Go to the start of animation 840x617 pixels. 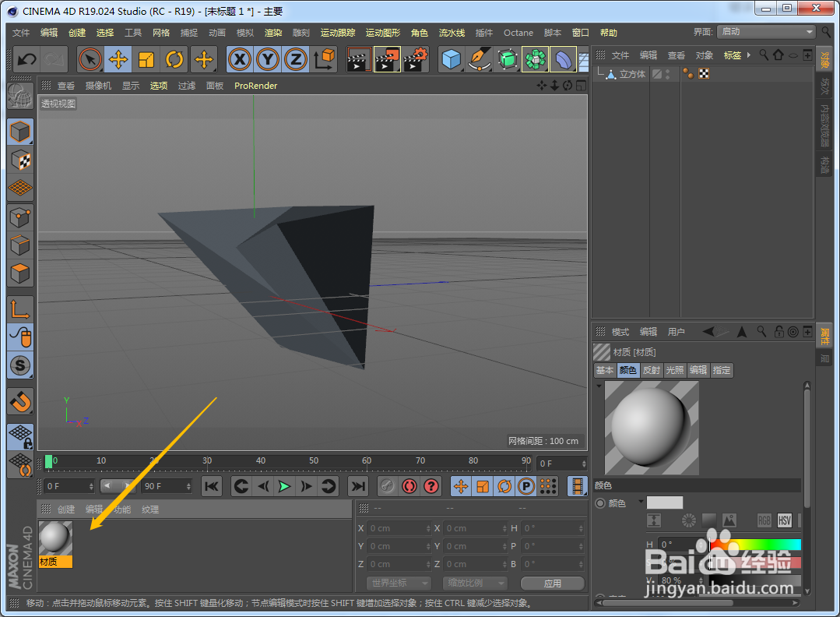click(x=212, y=486)
